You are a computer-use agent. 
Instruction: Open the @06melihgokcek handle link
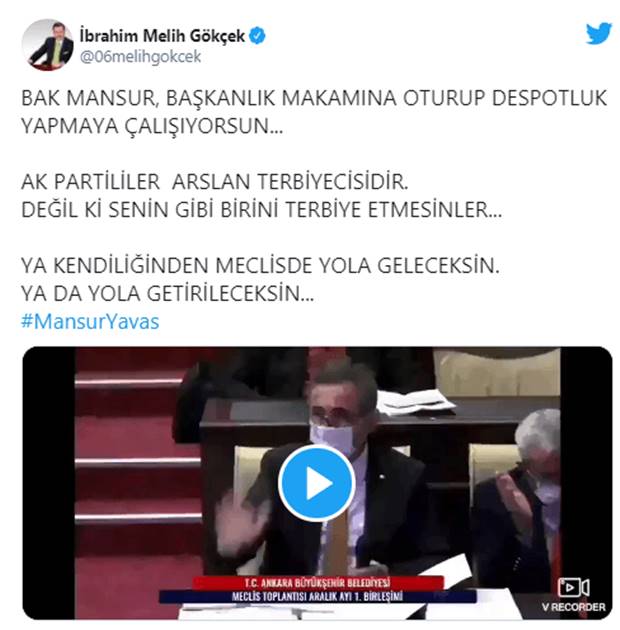click(x=140, y=57)
